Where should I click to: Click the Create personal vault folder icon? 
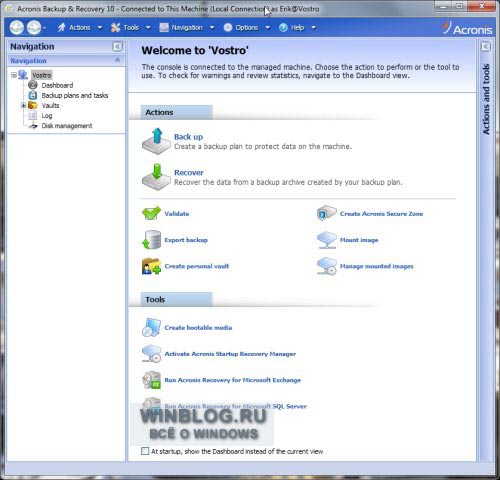point(151,266)
